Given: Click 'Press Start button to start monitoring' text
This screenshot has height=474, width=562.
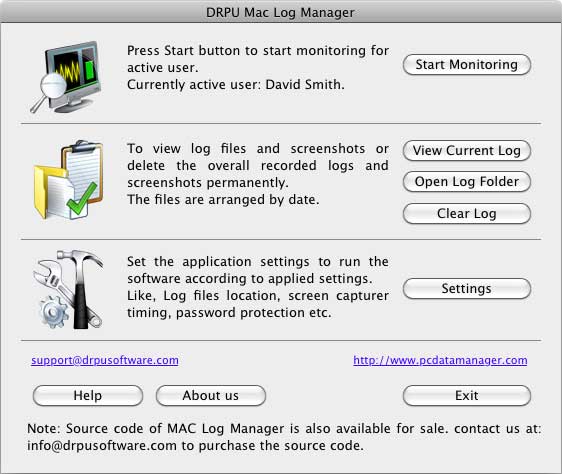Looking at the screenshot, I should click(244, 51).
